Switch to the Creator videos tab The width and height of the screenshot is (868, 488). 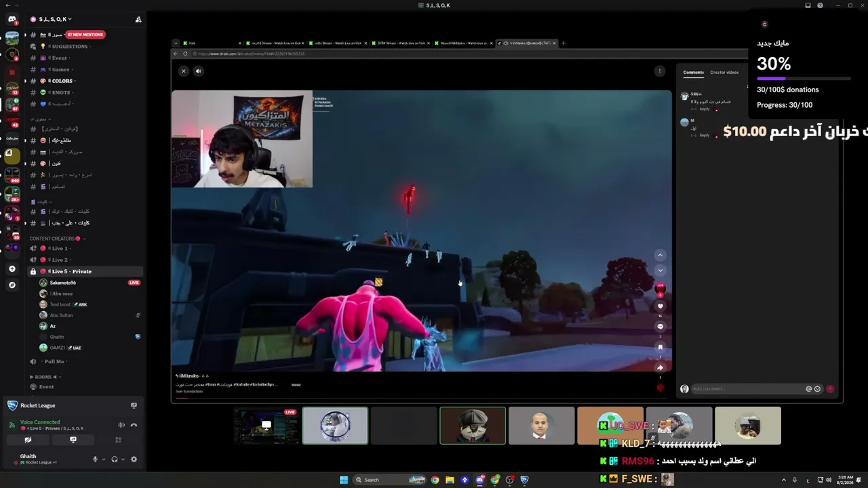tap(724, 73)
